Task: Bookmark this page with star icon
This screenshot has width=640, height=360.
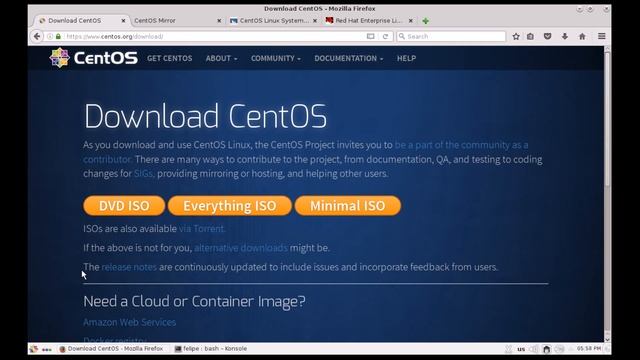Action: tap(516, 36)
